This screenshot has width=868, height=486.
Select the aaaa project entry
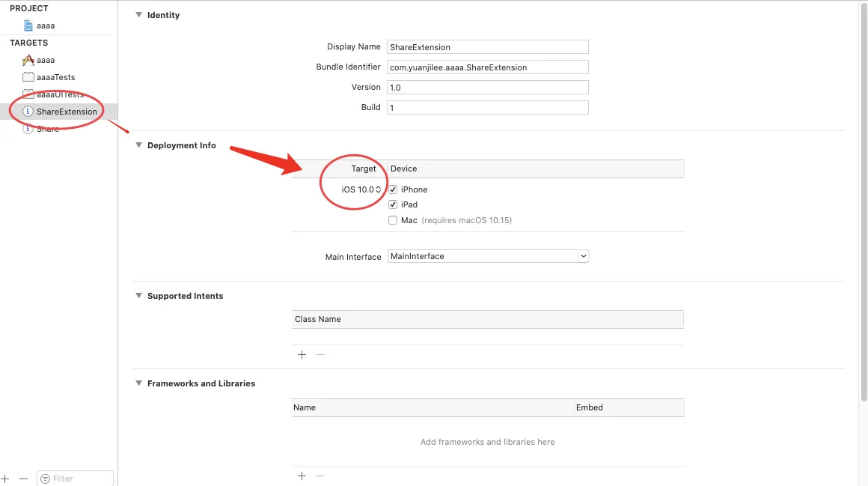click(x=46, y=25)
